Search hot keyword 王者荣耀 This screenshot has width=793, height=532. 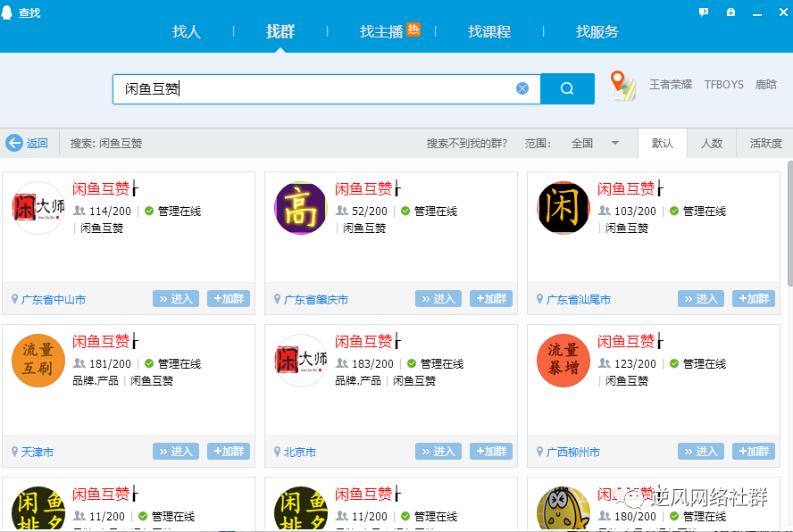coord(671,85)
